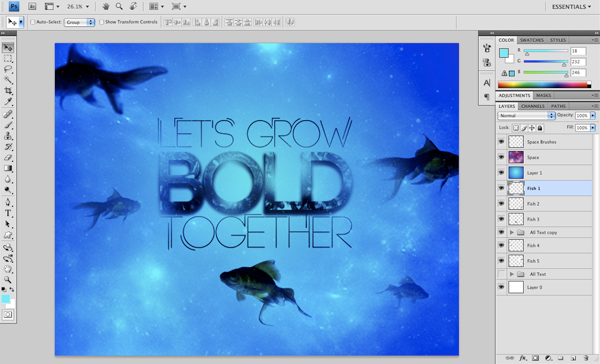The image size is (600, 364).
Task: Select the Zoom tool in the toolbox
Action: click(x=8, y=280)
